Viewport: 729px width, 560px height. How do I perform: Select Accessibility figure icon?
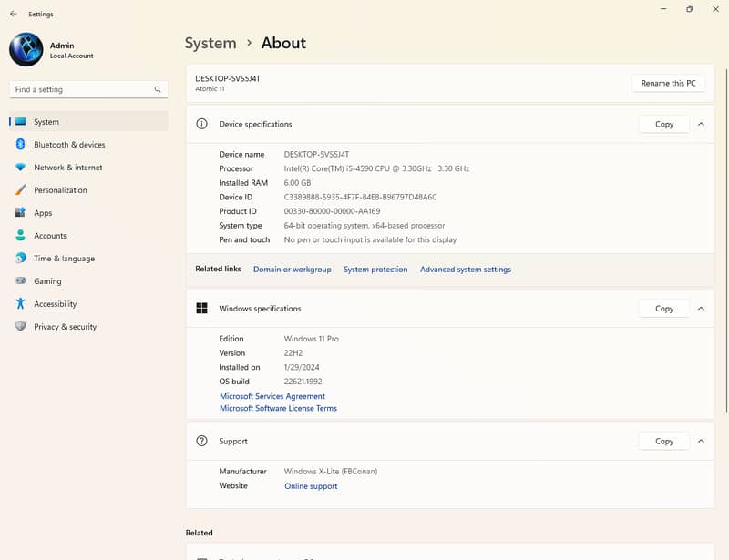(20, 303)
